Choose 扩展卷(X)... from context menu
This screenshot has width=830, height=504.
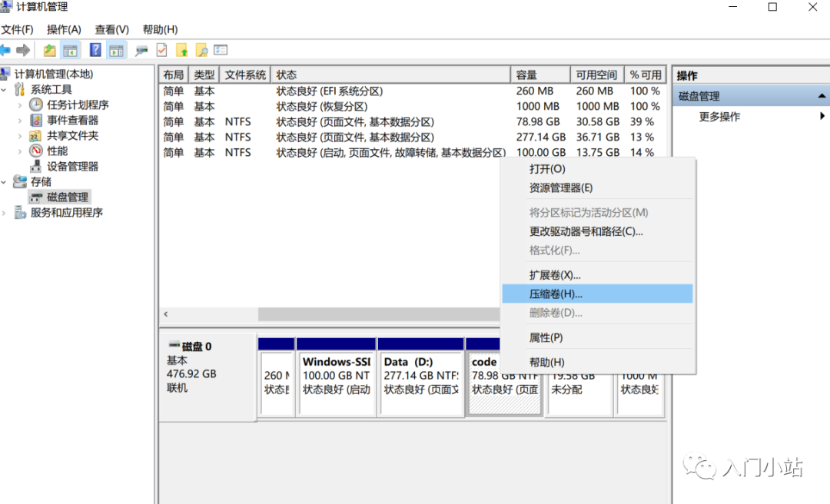pos(597,275)
